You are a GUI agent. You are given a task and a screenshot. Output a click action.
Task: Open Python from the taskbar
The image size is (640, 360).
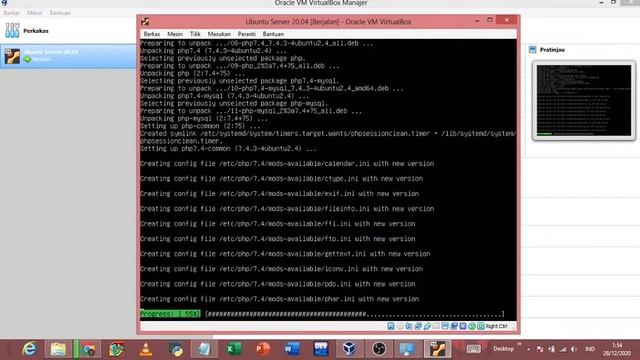pos(176,349)
